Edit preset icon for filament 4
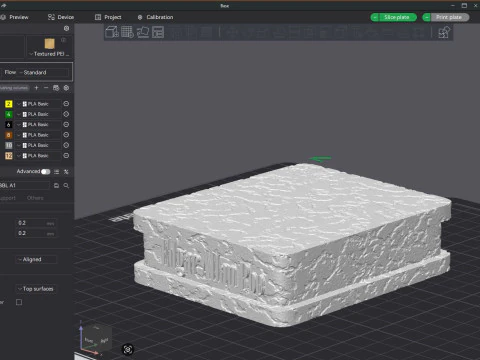 pyautogui.click(x=66, y=114)
